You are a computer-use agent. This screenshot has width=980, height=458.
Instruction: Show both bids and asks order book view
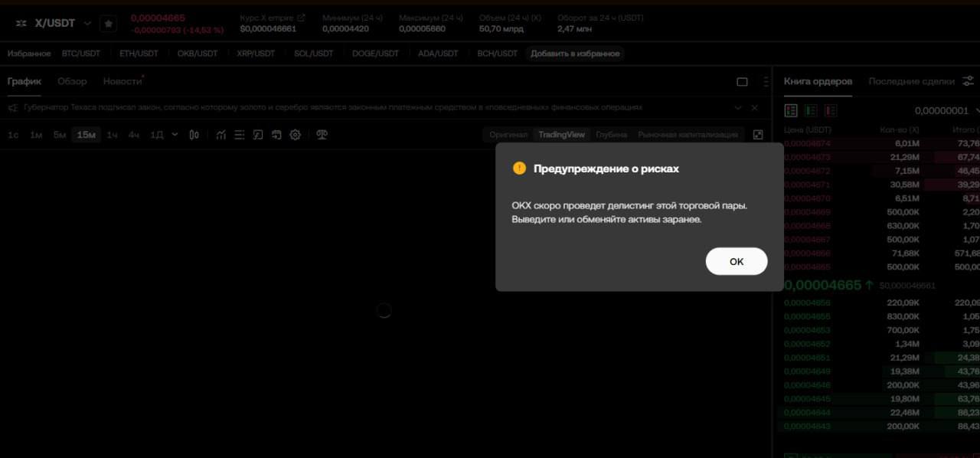pyautogui.click(x=791, y=111)
